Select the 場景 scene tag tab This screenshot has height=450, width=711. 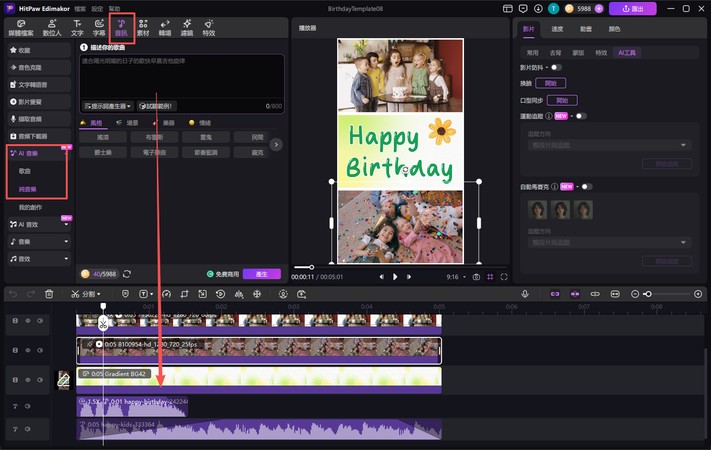[127, 123]
